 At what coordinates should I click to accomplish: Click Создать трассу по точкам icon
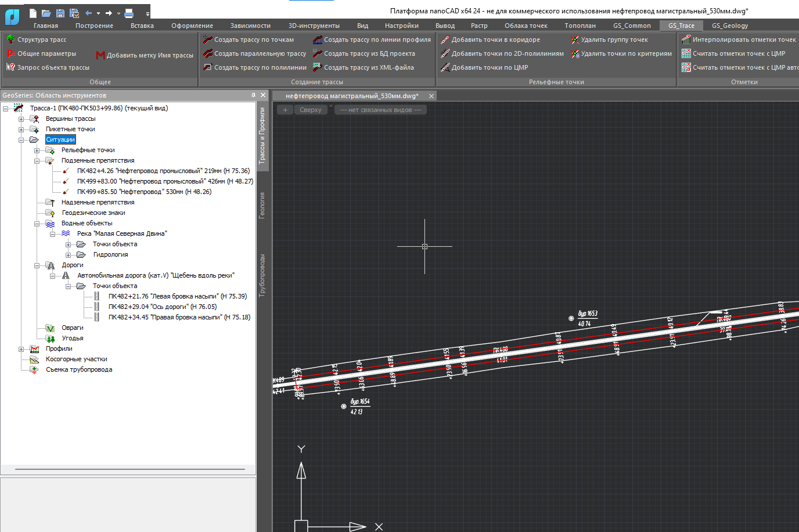pyautogui.click(x=208, y=39)
